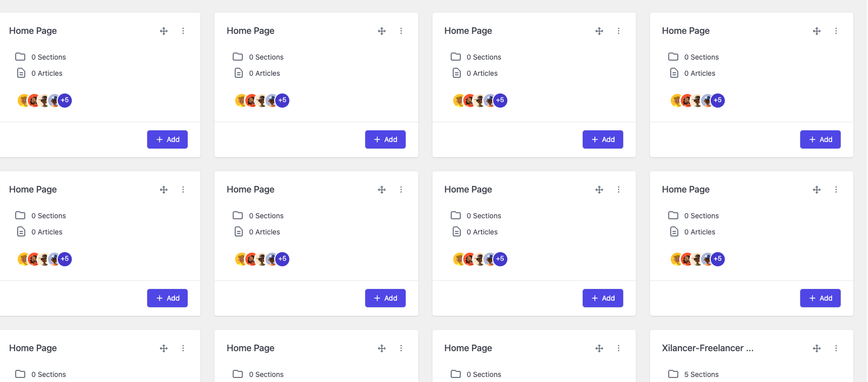Open kebab menu on fourth middle-row card
This screenshot has width=868, height=382.
836,189
